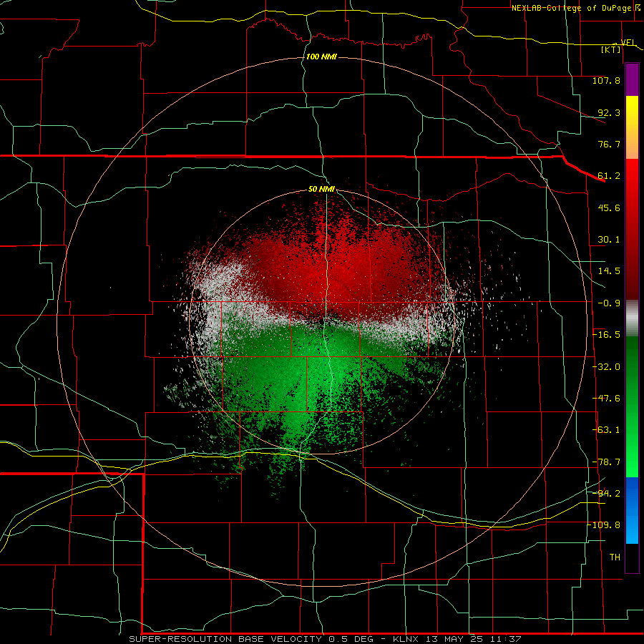Click the 14.5 velocity scale value
This screenshot has width=644, height=644.
(x=609, y=271)
